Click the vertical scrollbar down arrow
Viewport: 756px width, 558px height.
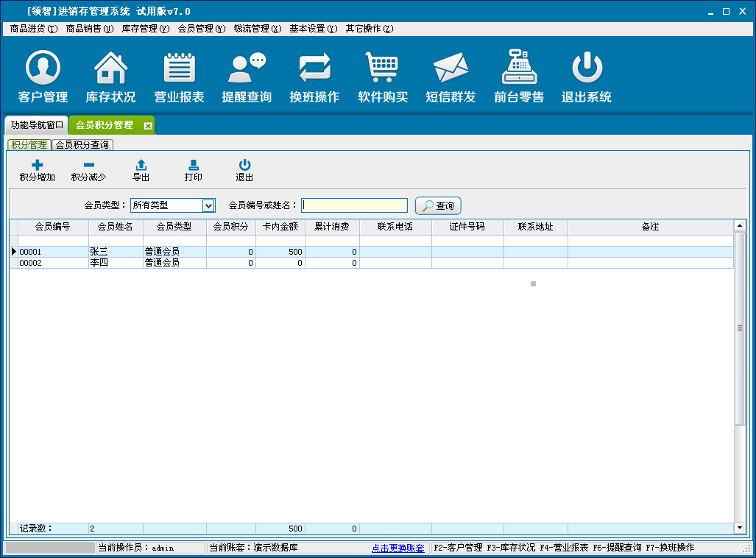point(740,528)
